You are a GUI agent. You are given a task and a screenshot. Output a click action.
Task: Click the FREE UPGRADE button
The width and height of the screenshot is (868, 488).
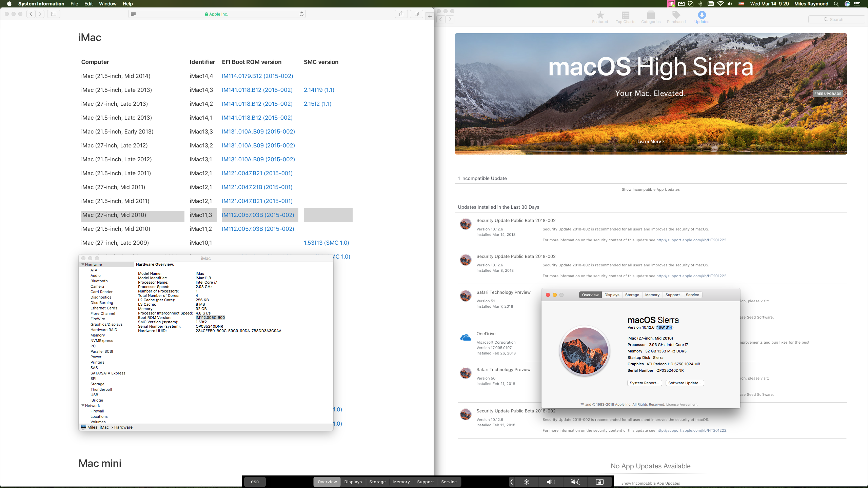pos(828,94)
